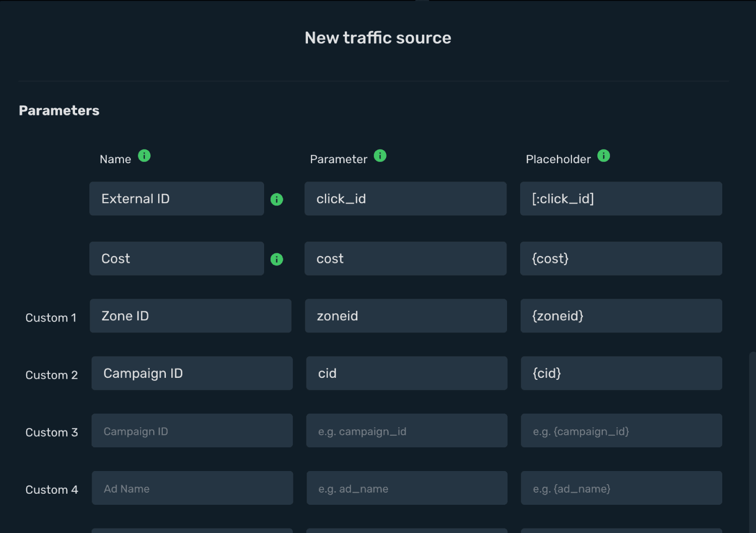This screenshot has height=533, width=756.
Task: Click the Cost name field
Action: tap(176, 258)
